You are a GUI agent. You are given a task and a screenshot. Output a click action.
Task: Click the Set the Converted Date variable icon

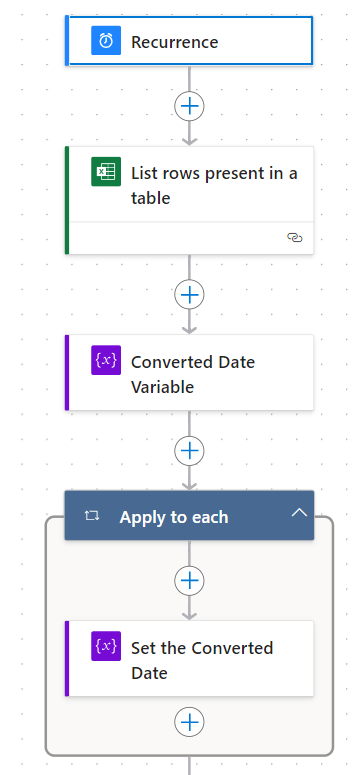(106, 646)
